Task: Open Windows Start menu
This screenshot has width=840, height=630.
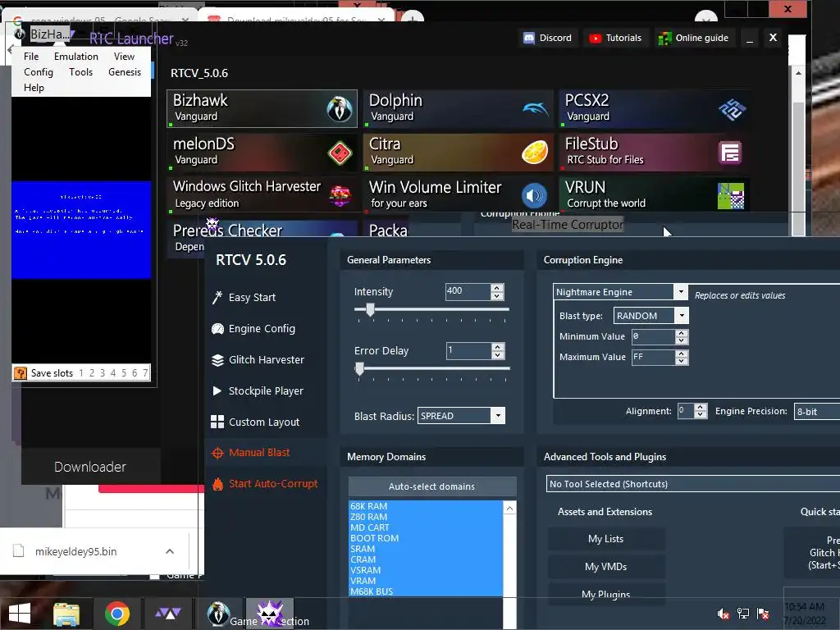Action: pyautogui.click(x=20, y=614)
